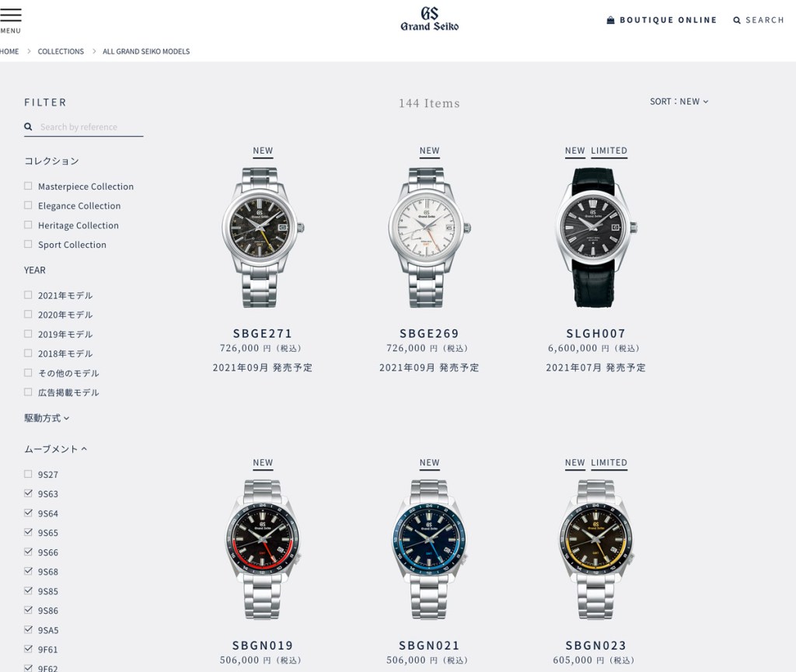Screen dimensions: 796x672
Task: Expand the 駆動方式 filter section
Action: (47, 418)
